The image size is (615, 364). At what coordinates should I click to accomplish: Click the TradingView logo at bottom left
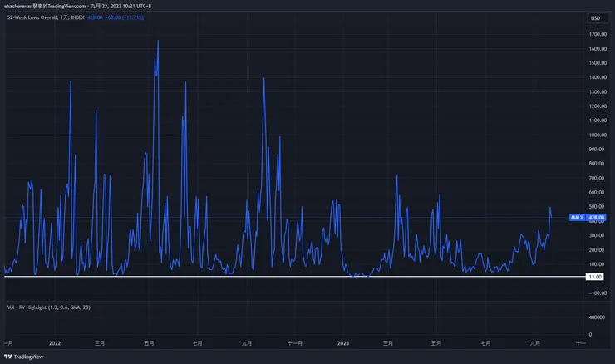(x=24, y=357)
